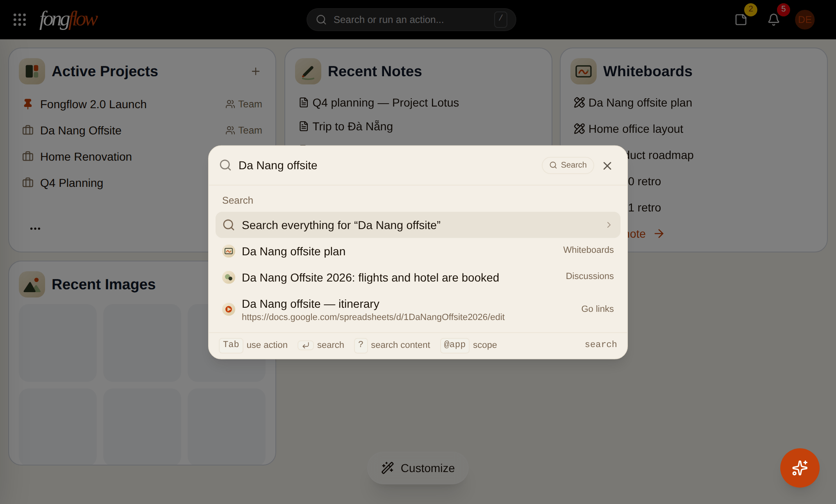Open the apps grid menu
This screenshot has width=836, height=504.
coord(19,20)
